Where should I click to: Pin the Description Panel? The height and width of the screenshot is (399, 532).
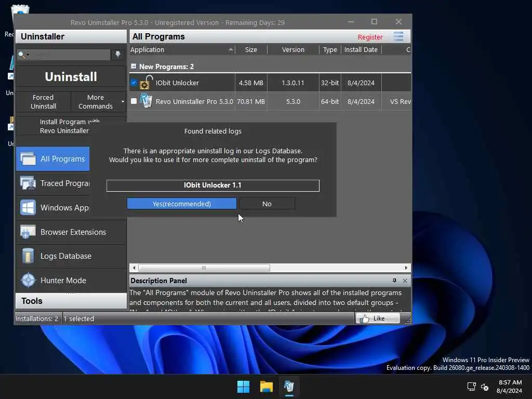pyautogui.click(x=394, y=281)
